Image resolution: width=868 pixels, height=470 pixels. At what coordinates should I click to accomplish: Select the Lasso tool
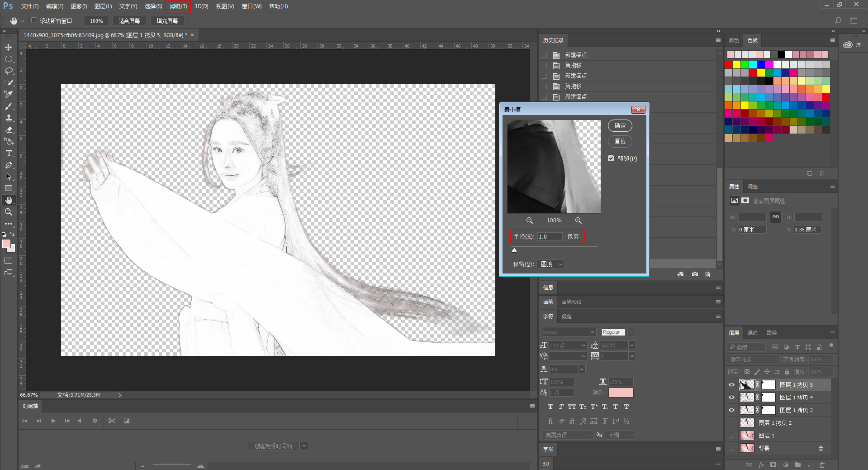pos(9,71)
